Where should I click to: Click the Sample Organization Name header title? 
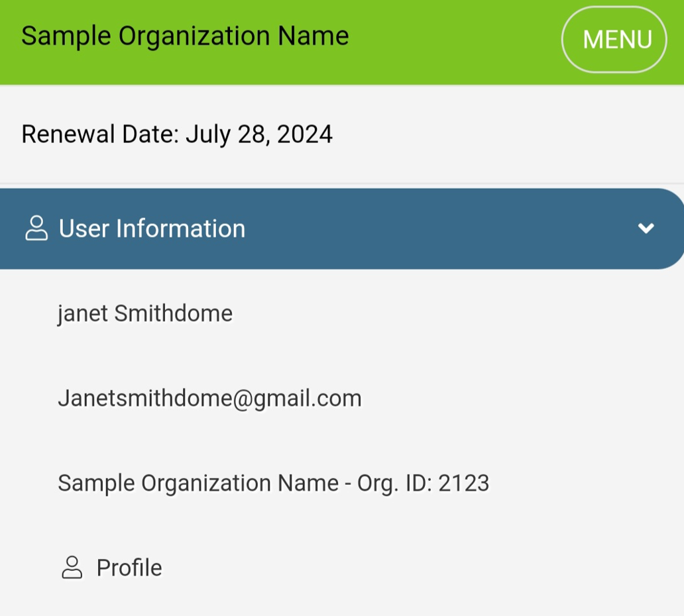(185, 36)
